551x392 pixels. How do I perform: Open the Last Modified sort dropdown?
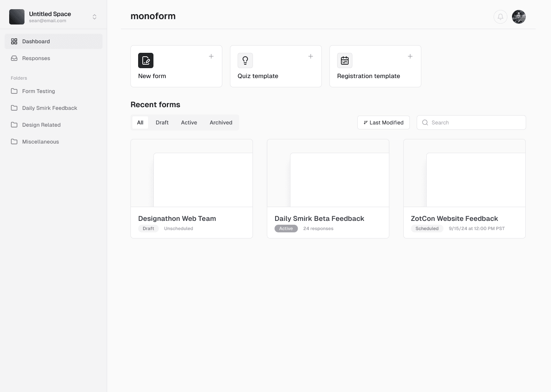[383, 122]
